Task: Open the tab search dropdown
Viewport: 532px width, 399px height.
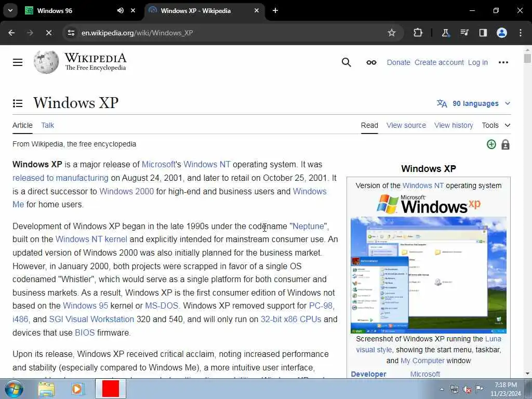Action: 10,10
